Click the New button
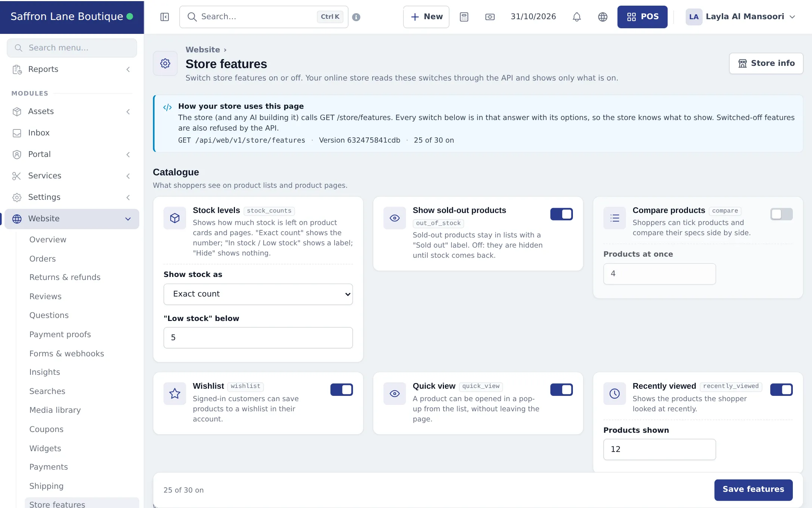 tap(426, 17)
